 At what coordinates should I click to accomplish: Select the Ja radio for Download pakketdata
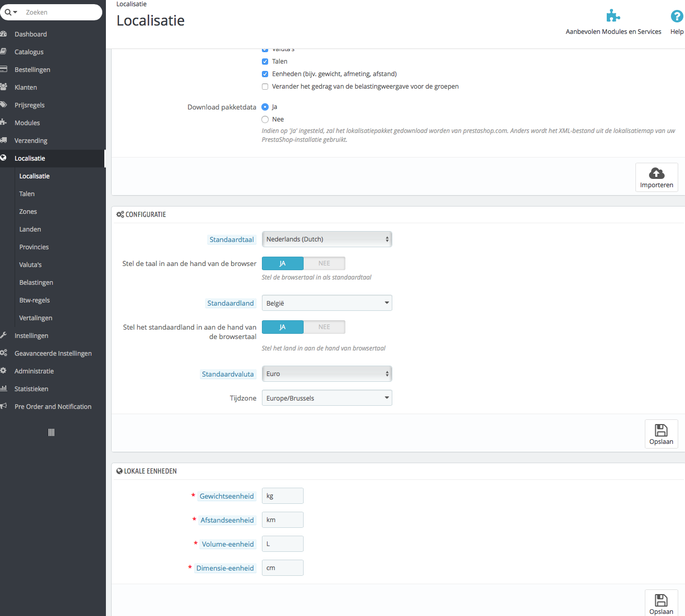coord(265,107)
